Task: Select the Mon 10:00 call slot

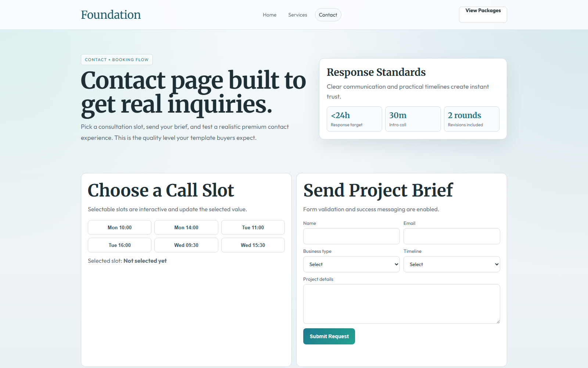Action: coord(119,227)
